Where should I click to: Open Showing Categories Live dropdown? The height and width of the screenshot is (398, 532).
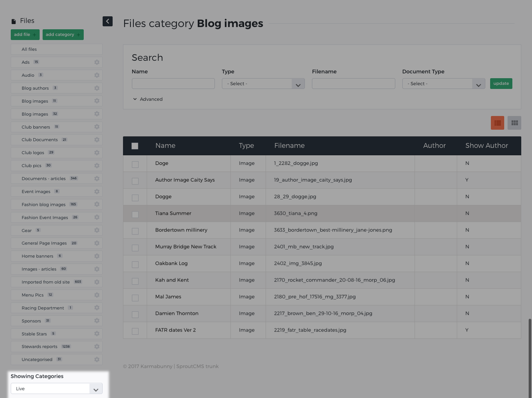pos(57,389)
